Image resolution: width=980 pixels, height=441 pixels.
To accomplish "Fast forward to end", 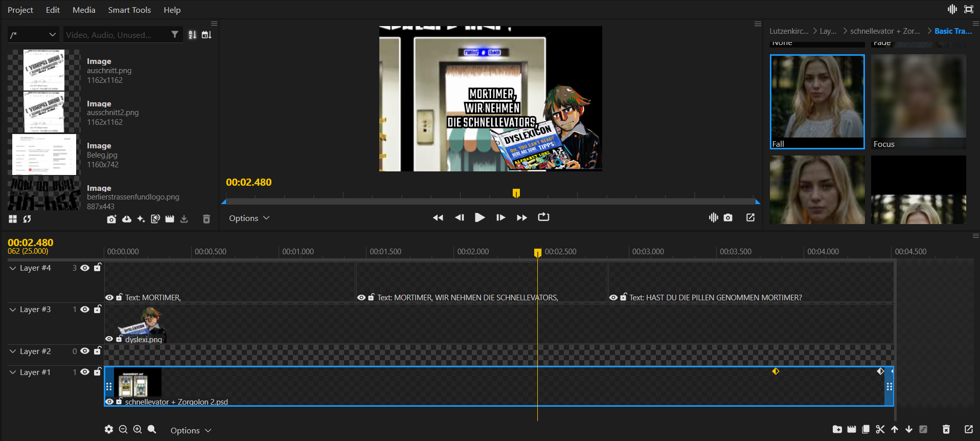I will [521, 217].
